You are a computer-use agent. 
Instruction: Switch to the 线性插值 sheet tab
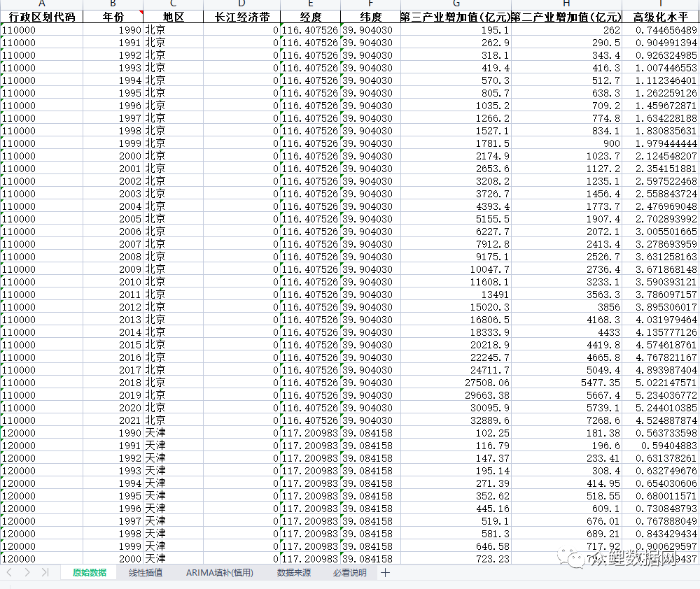click(x=146, y=573)
